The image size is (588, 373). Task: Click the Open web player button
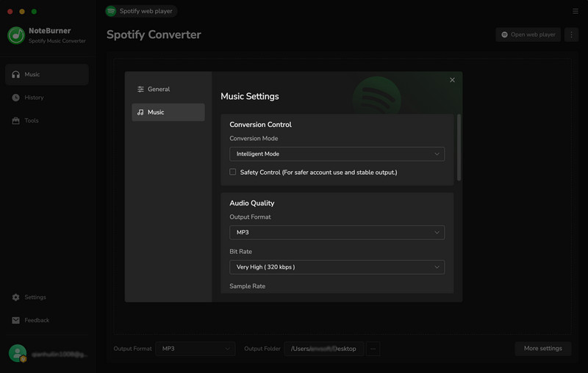[x=528, y=35]
